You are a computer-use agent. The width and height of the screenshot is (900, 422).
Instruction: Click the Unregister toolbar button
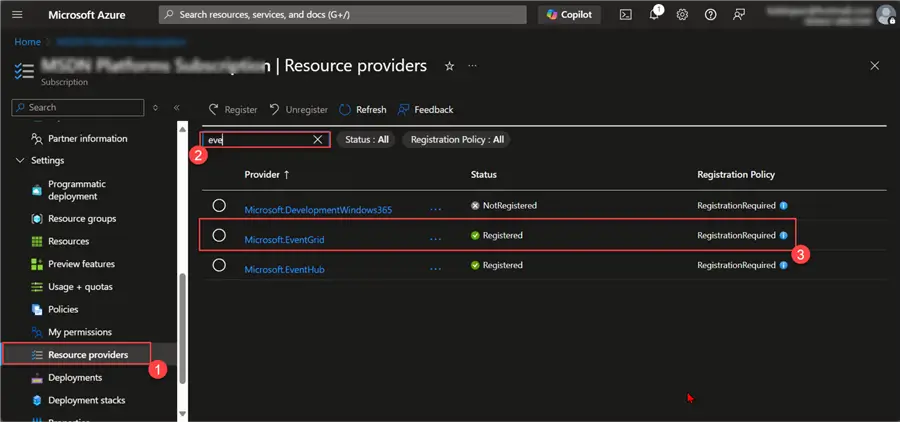pyautogui.click(x=298, y=110)
